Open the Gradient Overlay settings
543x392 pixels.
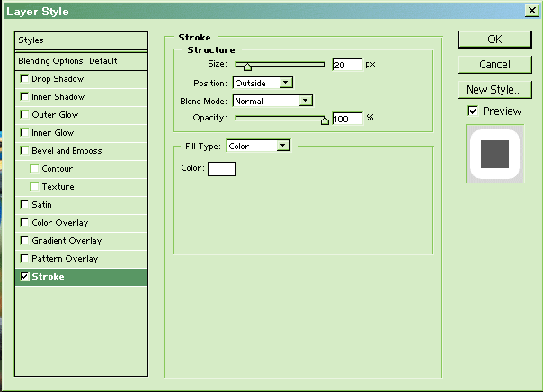pos(67,241)
